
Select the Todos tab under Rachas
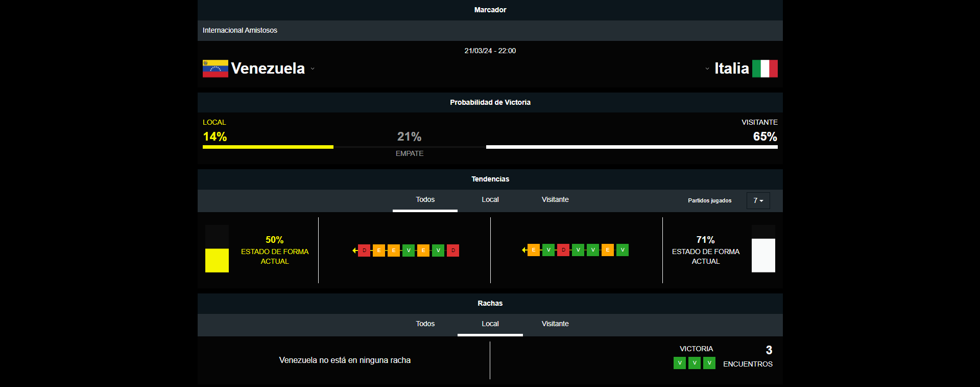(425, 324)
